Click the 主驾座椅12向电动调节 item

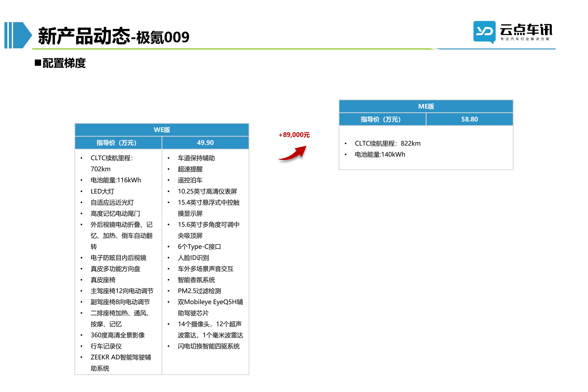tap(122, 291)
